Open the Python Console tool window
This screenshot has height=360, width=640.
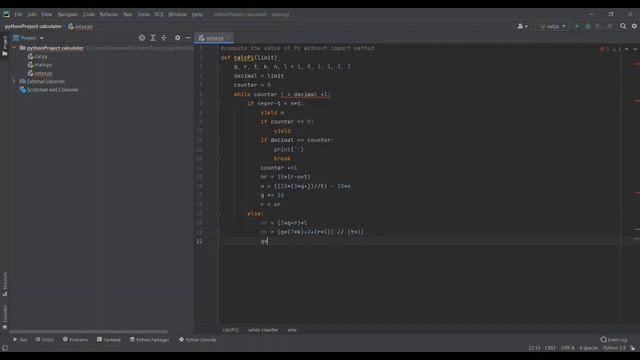[198, 340]
